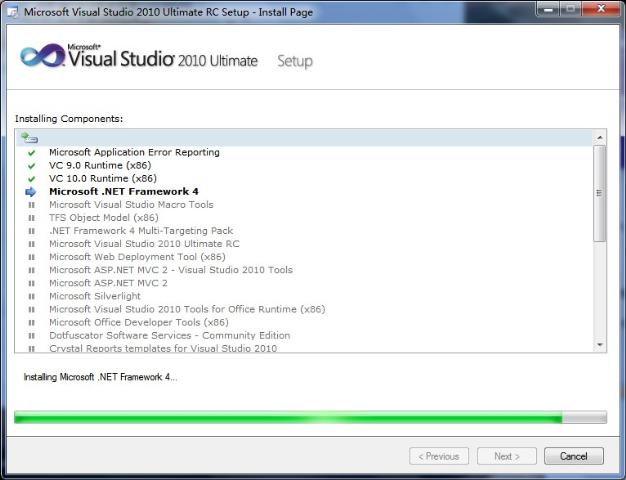Select the .NET Framework 4 Multi-Targeting Pack entry

click(x=141, y=231)
